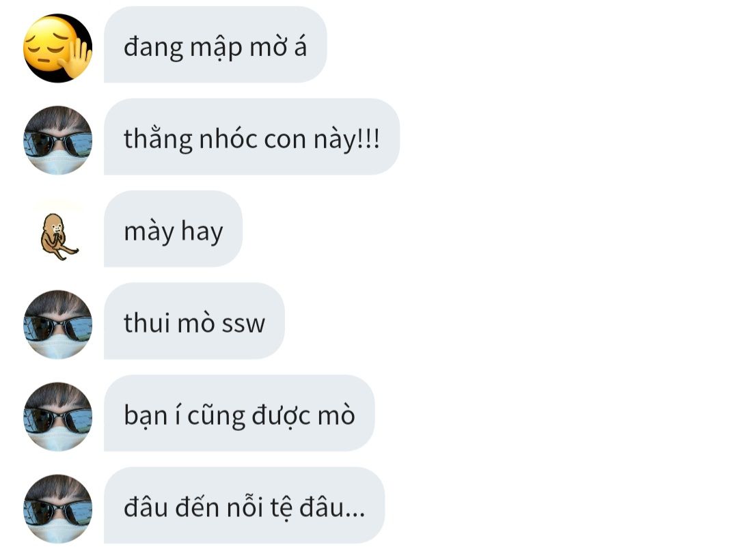
Task: Click the word 'mập' in the first message
Action: pos(216,48)
